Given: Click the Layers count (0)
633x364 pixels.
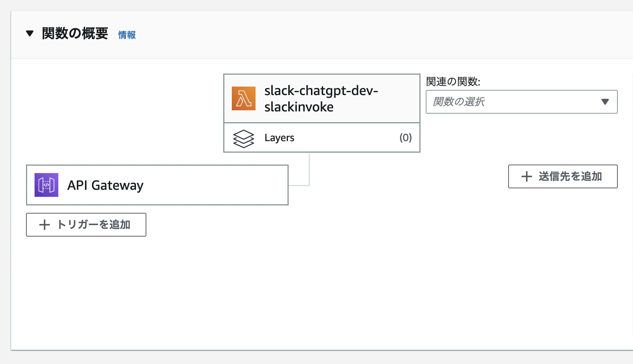Looking at the screenshot, I should 406,138.
